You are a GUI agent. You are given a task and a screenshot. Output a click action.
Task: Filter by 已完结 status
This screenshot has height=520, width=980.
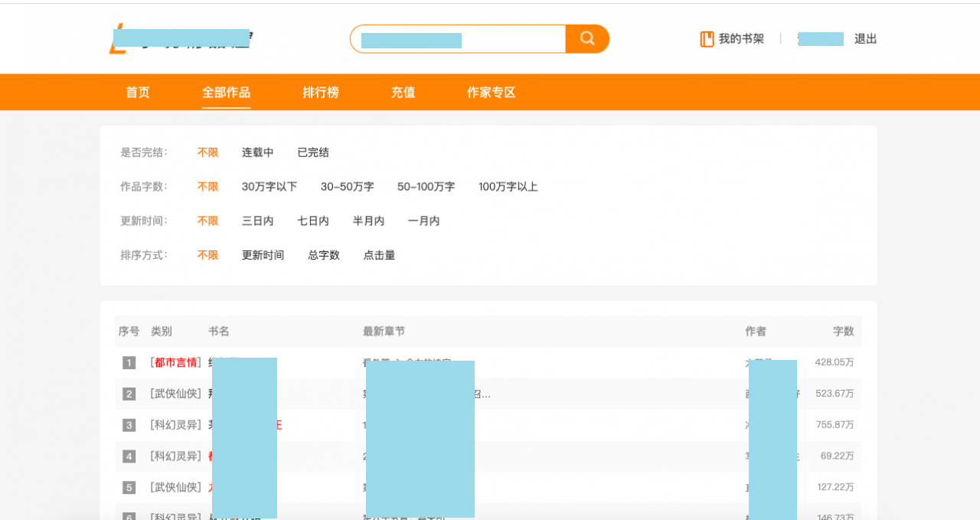tap(313, 152)
